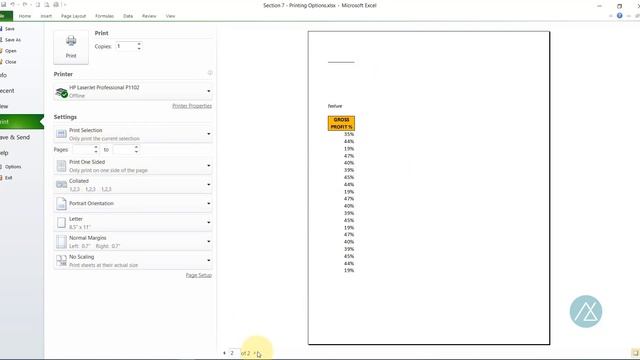
Task: Click the quick print icon in the title bar
Action: pyautogui.click(x=56, y=5)
